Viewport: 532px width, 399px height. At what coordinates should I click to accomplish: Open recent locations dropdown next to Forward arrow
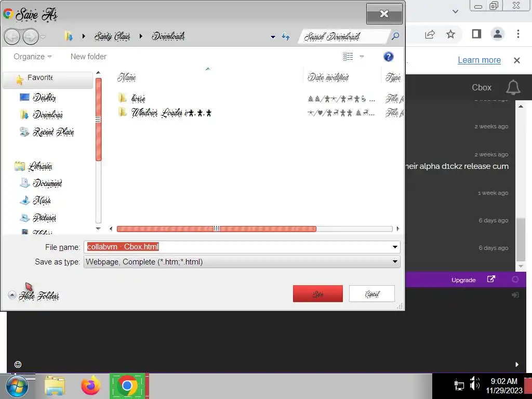[43, 37]
